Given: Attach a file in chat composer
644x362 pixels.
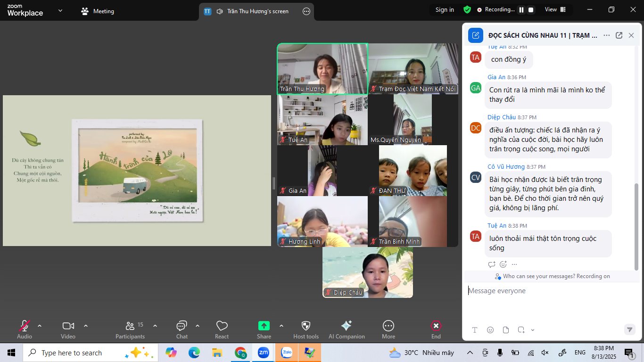Looking at the screenshot, I should [x=506, y=330].
